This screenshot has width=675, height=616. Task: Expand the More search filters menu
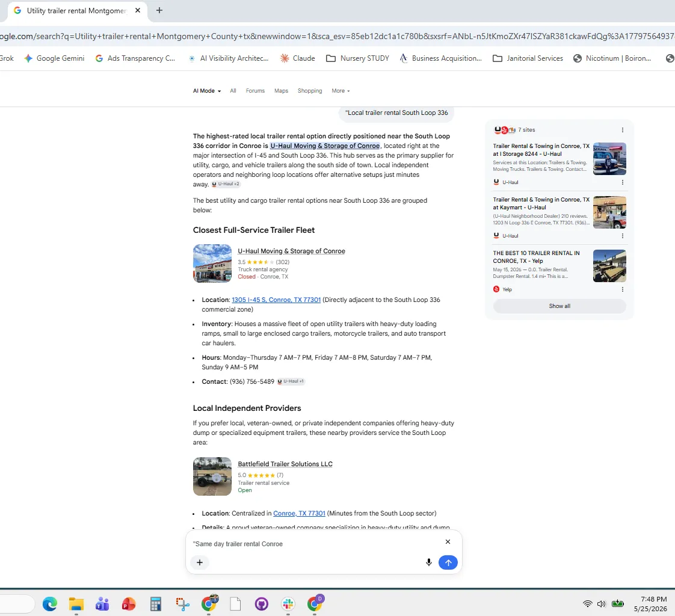(x=341, y=91)
